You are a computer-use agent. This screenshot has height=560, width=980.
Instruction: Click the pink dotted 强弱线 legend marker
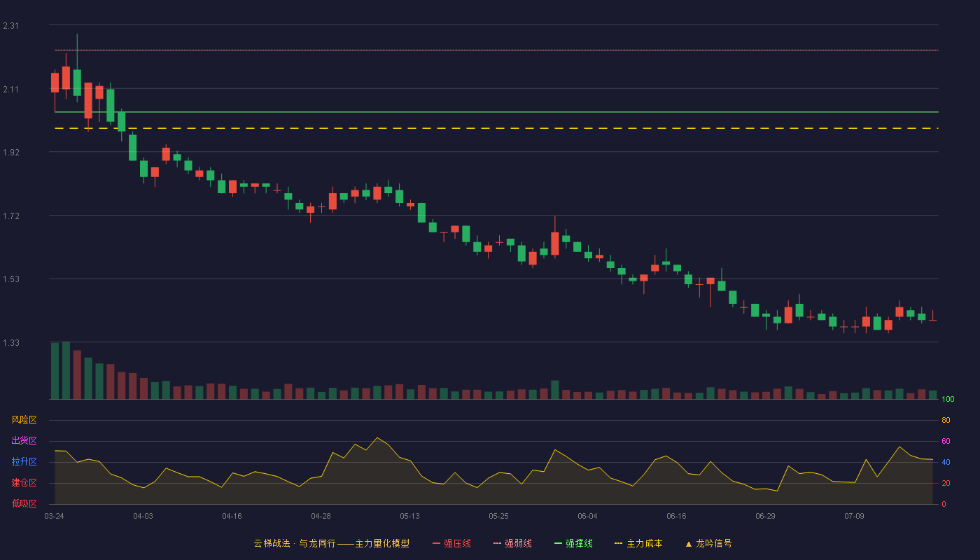click(x=497, y=543)
